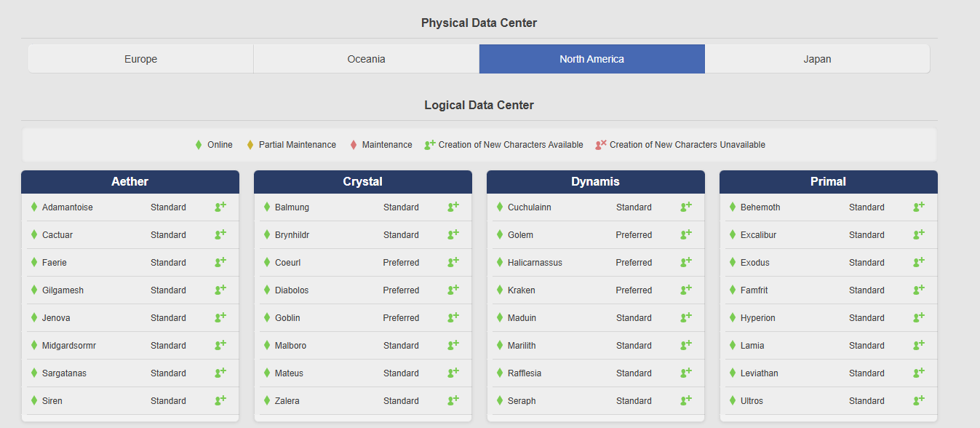Click Siren's character creation available icon
Image resolution: width=980 pixels, height=428 pixels.
220,400
